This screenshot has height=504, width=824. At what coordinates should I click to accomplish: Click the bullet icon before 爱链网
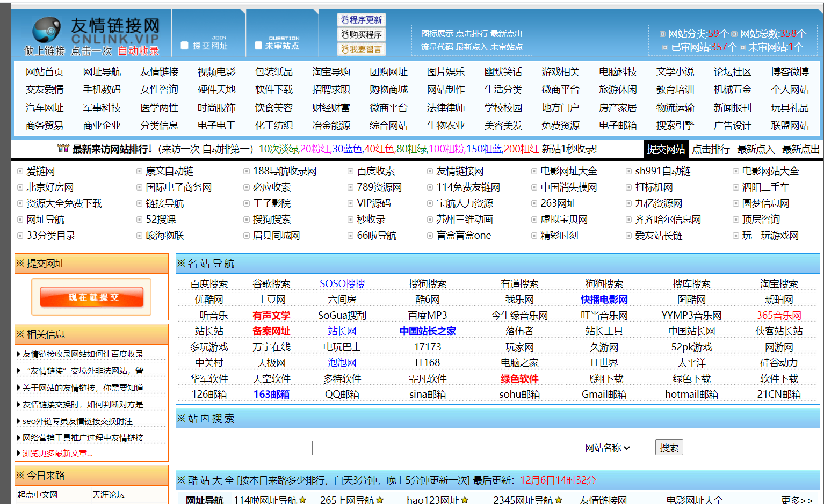point(20,171)
